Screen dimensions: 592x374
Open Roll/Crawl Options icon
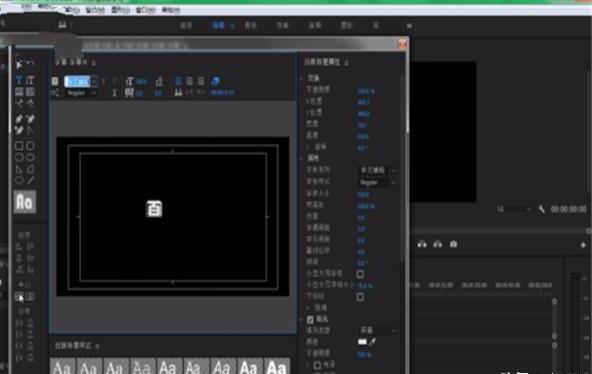tap(55, 93)
